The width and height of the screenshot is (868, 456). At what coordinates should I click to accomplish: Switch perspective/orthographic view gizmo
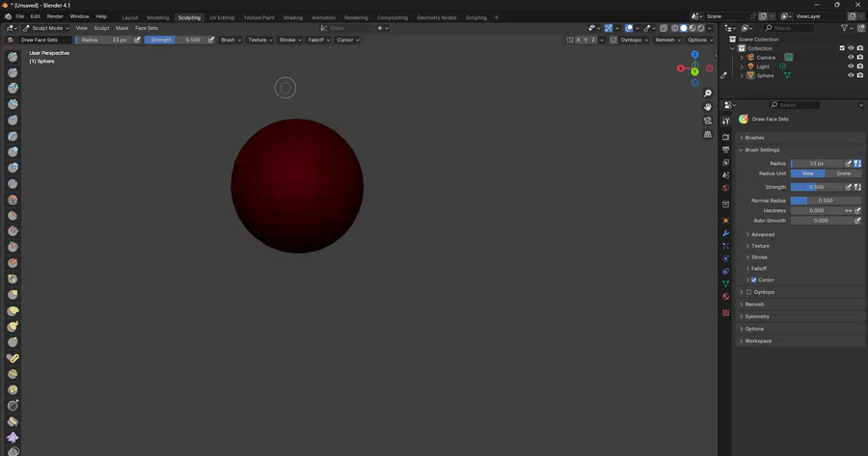708,134
